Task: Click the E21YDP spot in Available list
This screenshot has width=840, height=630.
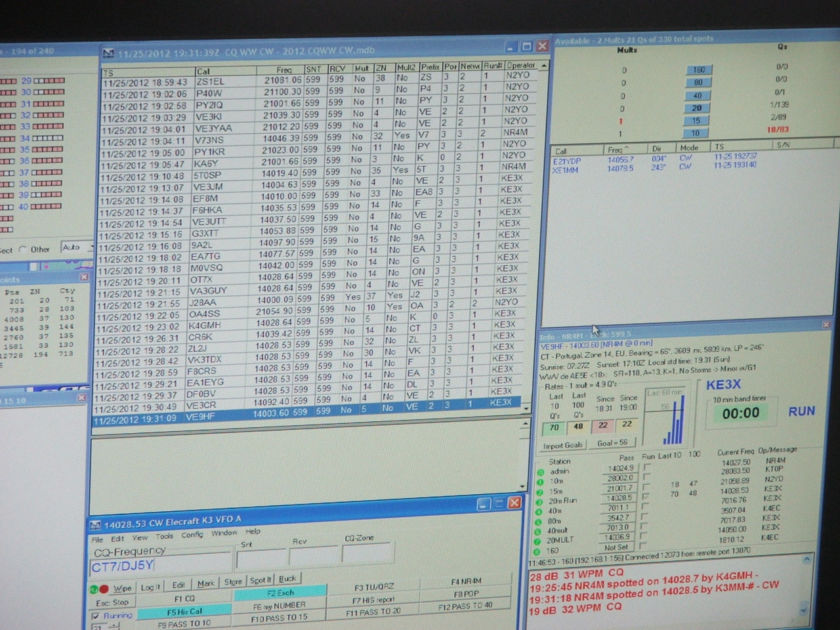Action: 567,160
